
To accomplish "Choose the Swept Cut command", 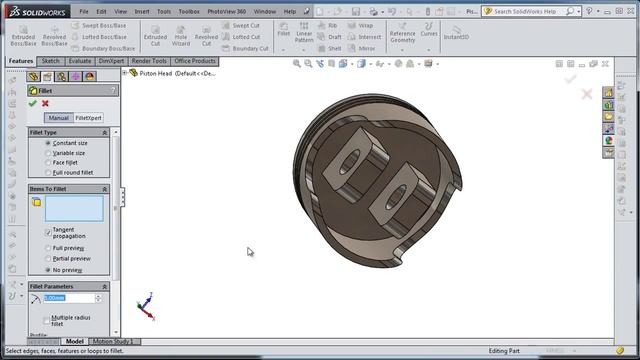I will click(x=241, y=25).
